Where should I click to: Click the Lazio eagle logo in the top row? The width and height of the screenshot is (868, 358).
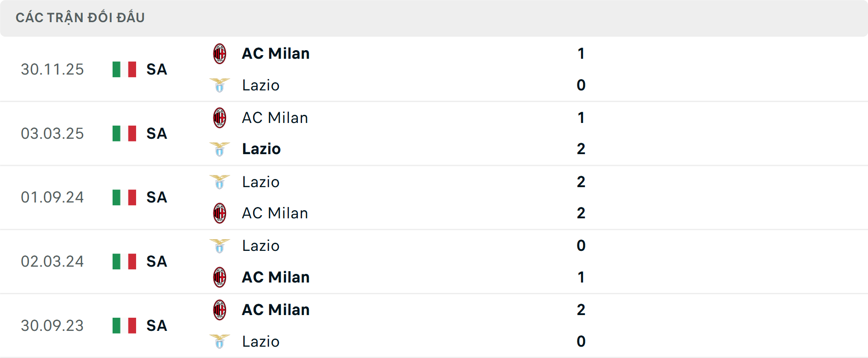pyautogui.click(x=220, y=85)
